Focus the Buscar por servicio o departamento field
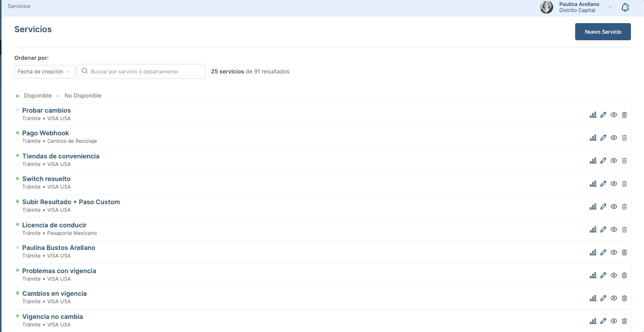This screenshot has height=332, width=644. [x=142, y=71]
